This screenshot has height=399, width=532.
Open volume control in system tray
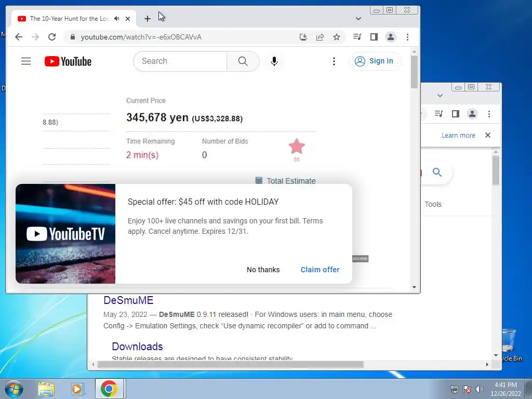click(480, 389)
